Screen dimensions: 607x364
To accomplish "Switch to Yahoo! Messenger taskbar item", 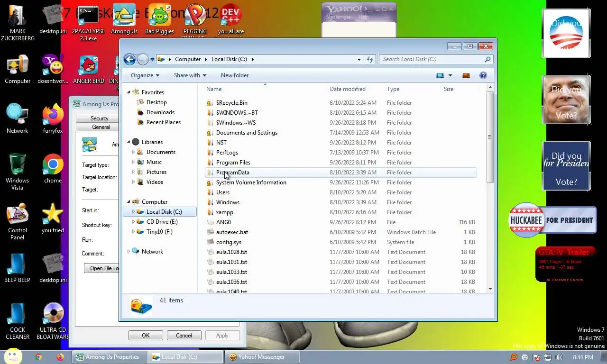I will [x=262, y=357].
